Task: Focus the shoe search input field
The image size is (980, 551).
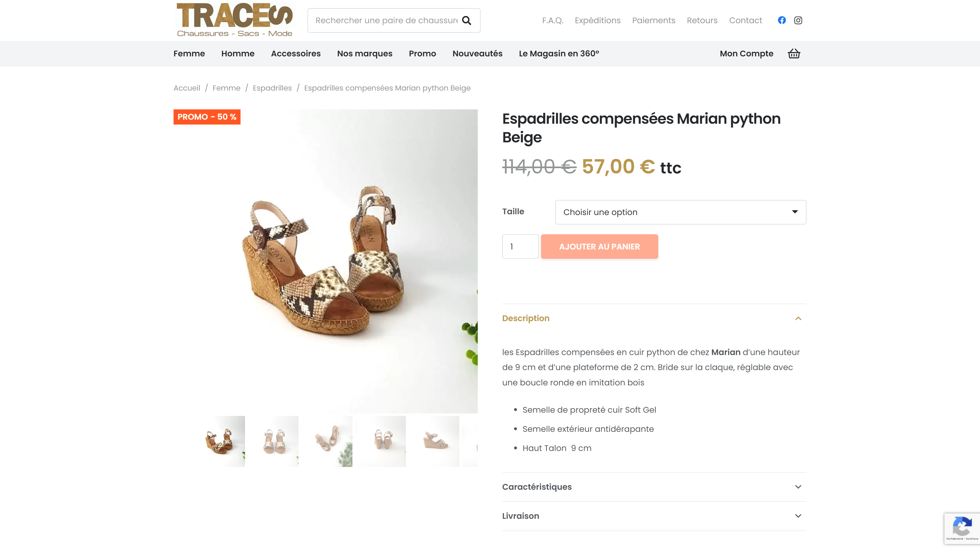Action: pyautogui.click(x=386, y=20)
